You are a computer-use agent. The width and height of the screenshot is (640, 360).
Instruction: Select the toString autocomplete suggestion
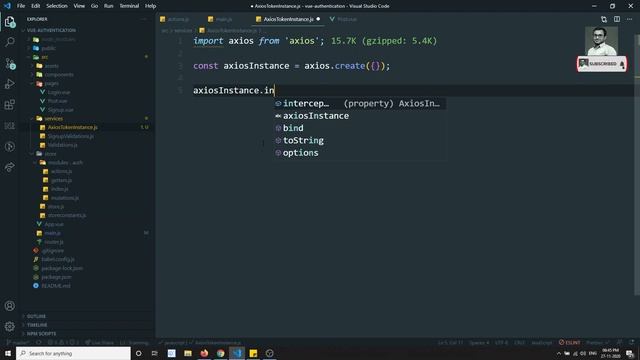360,140
